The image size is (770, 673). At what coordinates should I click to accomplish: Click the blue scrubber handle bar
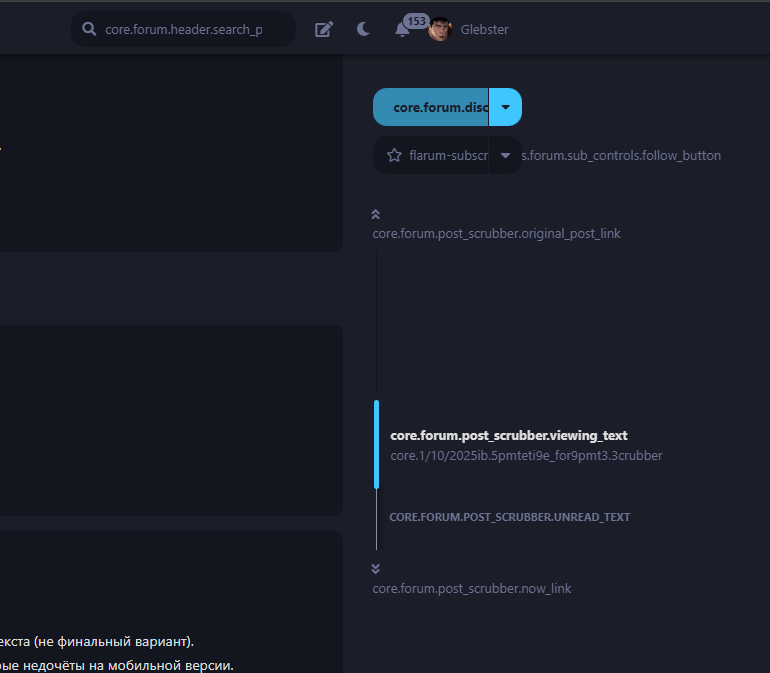377,445
